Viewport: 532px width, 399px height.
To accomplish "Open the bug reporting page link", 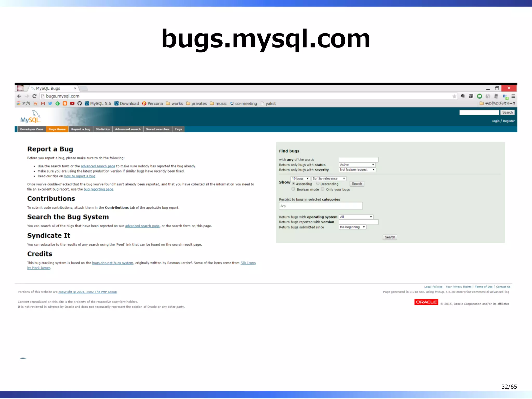I will (x=98, y=189).
